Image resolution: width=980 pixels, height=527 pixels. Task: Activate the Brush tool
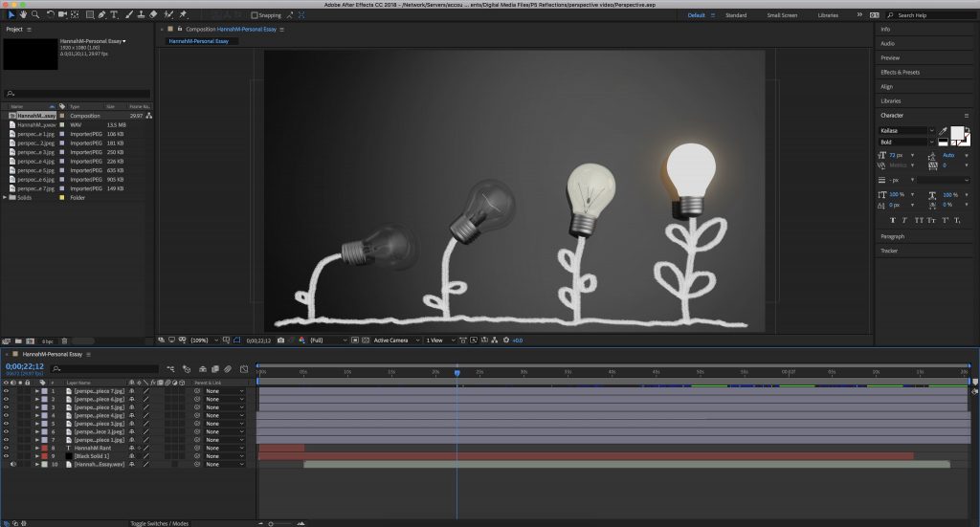point(129,15)
